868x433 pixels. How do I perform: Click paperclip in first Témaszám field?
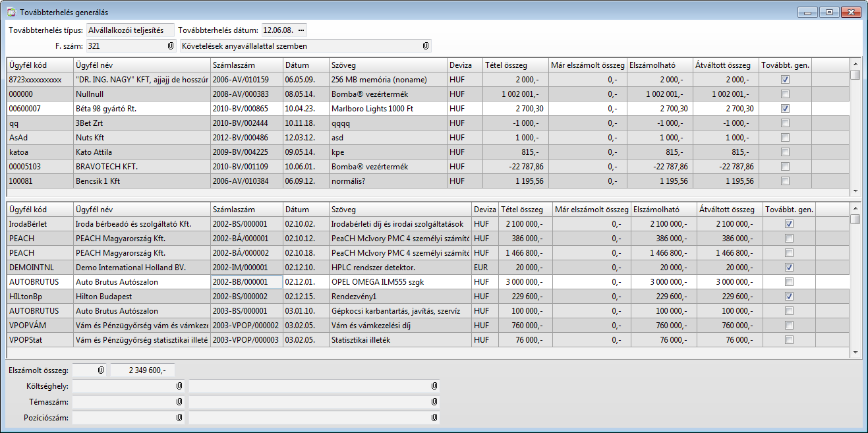[x=179, y=401]
